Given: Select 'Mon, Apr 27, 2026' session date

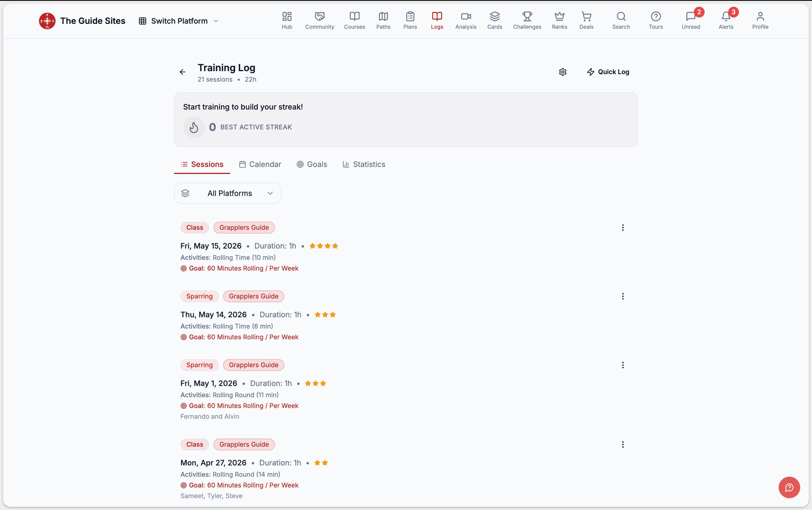Looking at the screenshot, I should (x=213, y=463).
